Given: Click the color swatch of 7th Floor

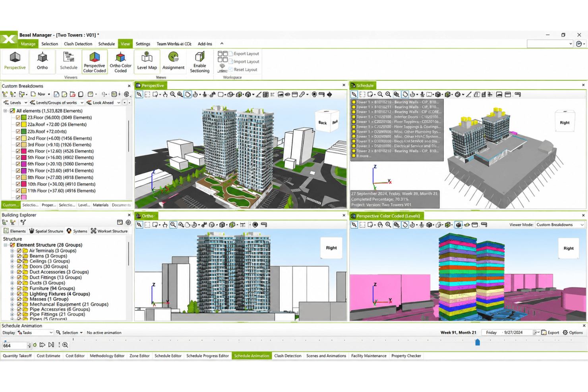Looking at the screenshot, I should tap(24, 171).
